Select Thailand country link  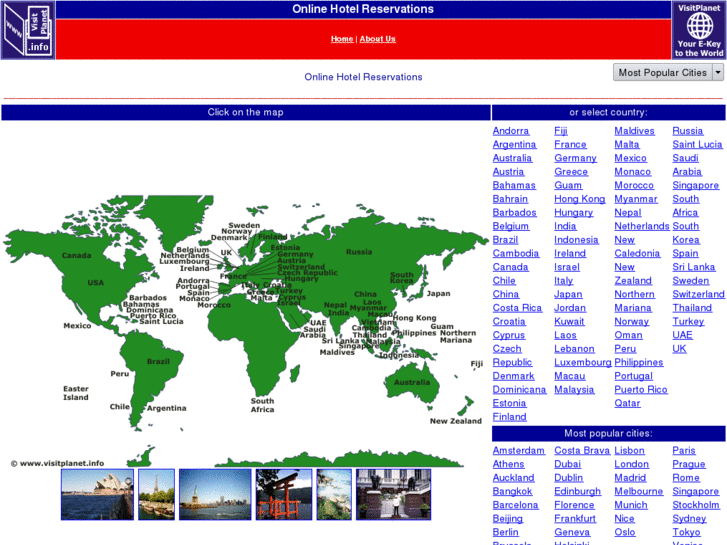click(x=692, y=308)
